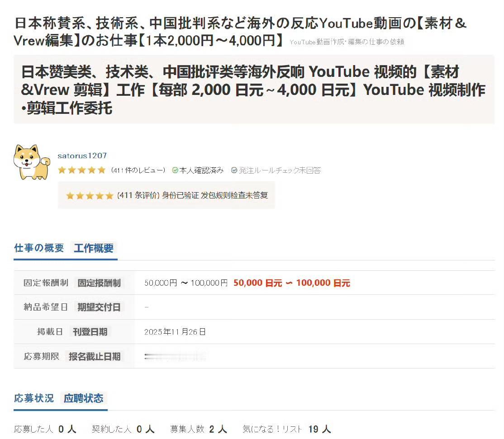Image resolution: width=504 pixels, height=439 pixels.
Task: Click the Japanese job title heading text
Action: [240, 32]
